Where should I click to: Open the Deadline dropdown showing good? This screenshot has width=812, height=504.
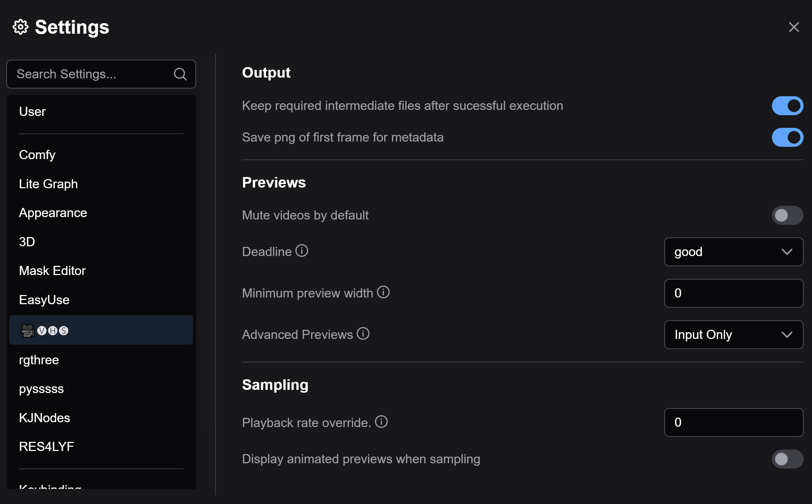tap(733, 252)
